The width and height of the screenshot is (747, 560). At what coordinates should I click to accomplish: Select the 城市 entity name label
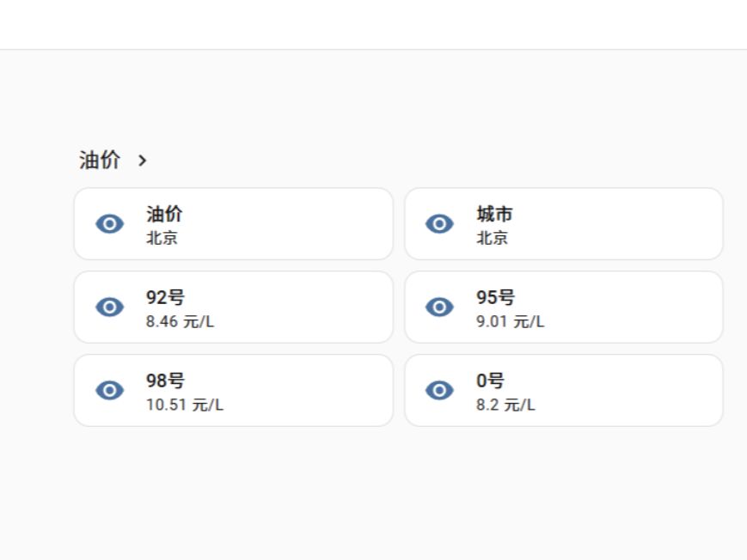coord(495,215)
